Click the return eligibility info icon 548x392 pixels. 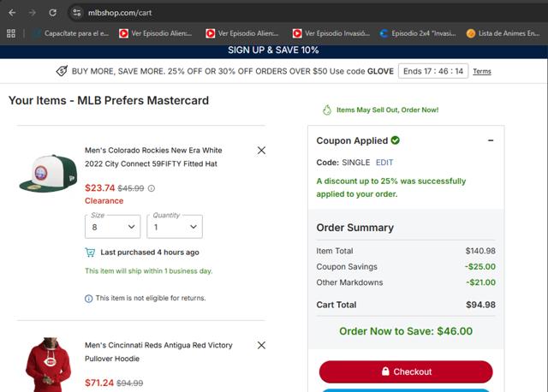click(x=88, y=298)
